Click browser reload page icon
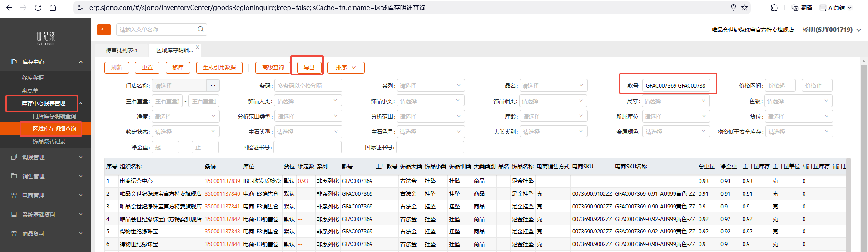Screen dimensions: 868x252 (38, 8)
